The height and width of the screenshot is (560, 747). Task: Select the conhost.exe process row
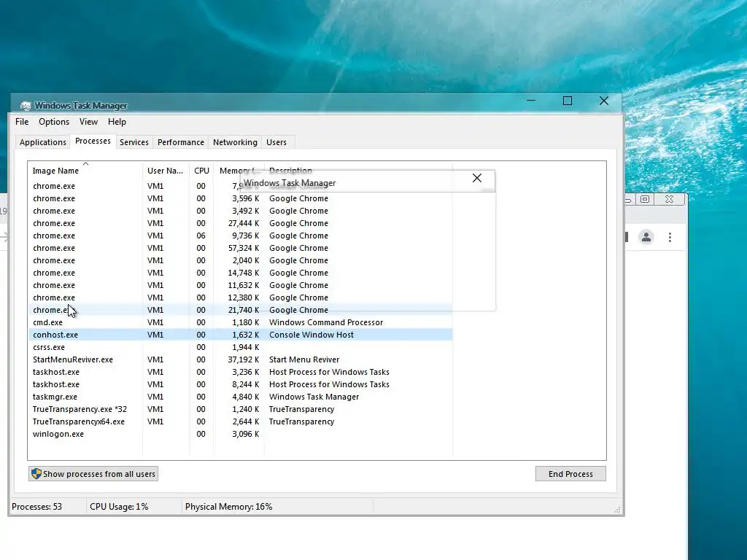tap(240, 335)
